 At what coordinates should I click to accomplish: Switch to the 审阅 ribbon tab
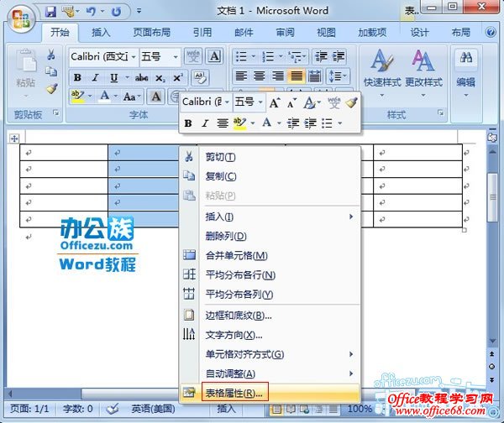click(285, 33)
